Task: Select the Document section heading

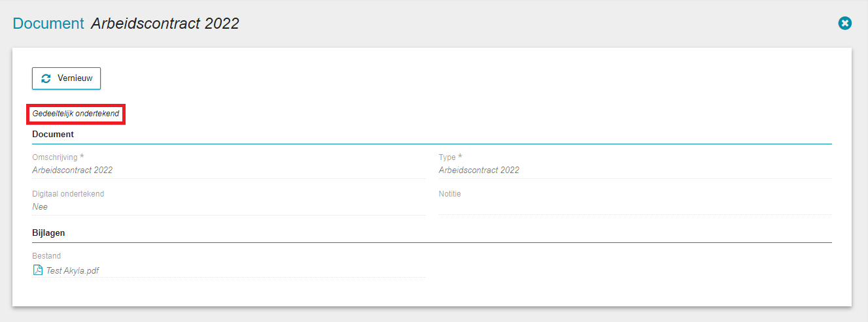Action: (53, 134)
